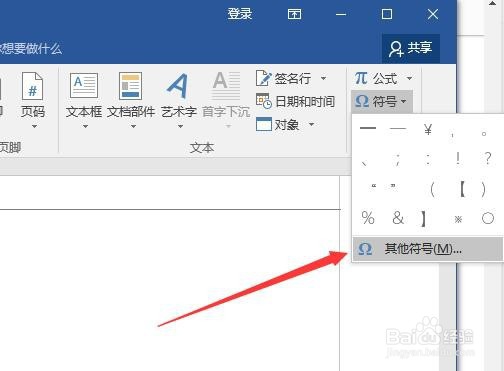Image resolution: width=504 pixels, height=371 pixels.
Task: Insert the ( left parenthesis symbol
Action: click(x=432, y=190)
